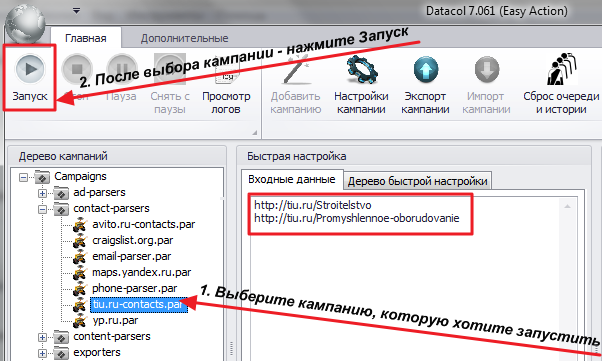The height and width of the screenshot is (361, 602).
Task: Open Настройки кампании gear icon
Action: pos(361,70)
